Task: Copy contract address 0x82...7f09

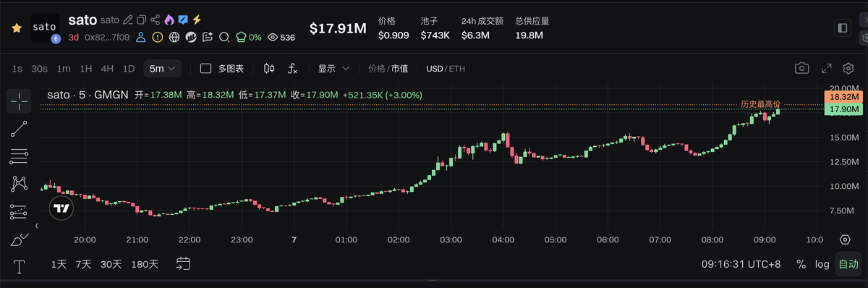Action: (107, 37)
